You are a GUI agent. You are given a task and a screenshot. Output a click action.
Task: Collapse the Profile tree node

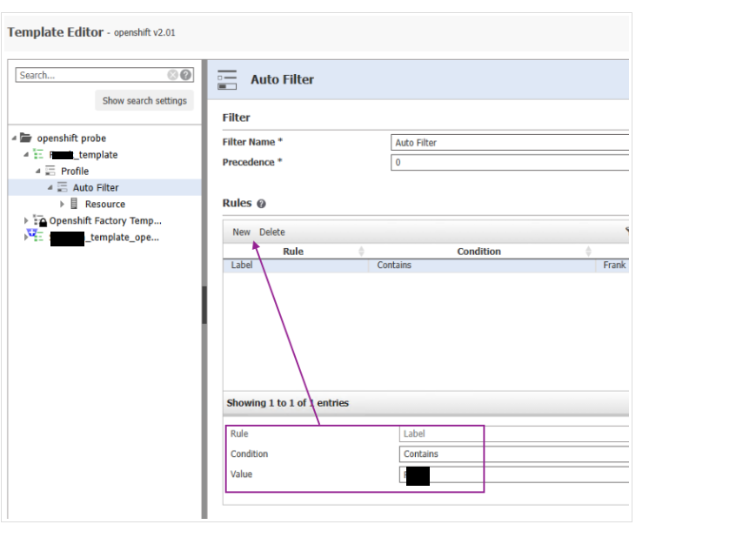click(x=38, y=171)
